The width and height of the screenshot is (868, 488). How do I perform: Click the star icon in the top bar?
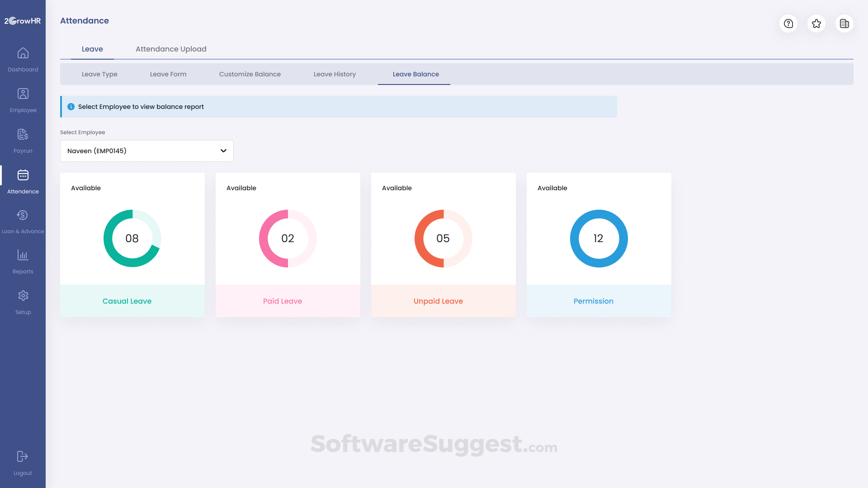coord(816,23)
